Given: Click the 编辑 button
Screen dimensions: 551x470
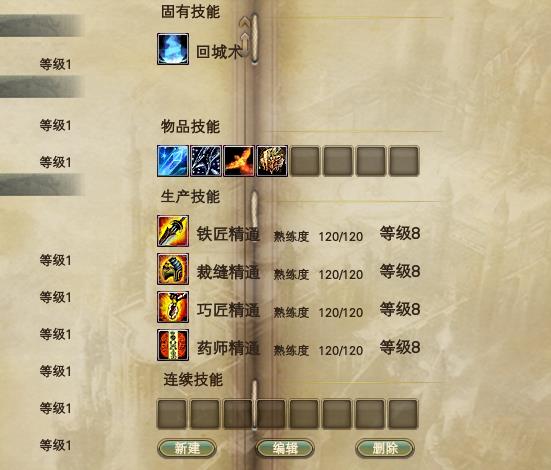Looking at the screenshot, I should pos(285,448).
